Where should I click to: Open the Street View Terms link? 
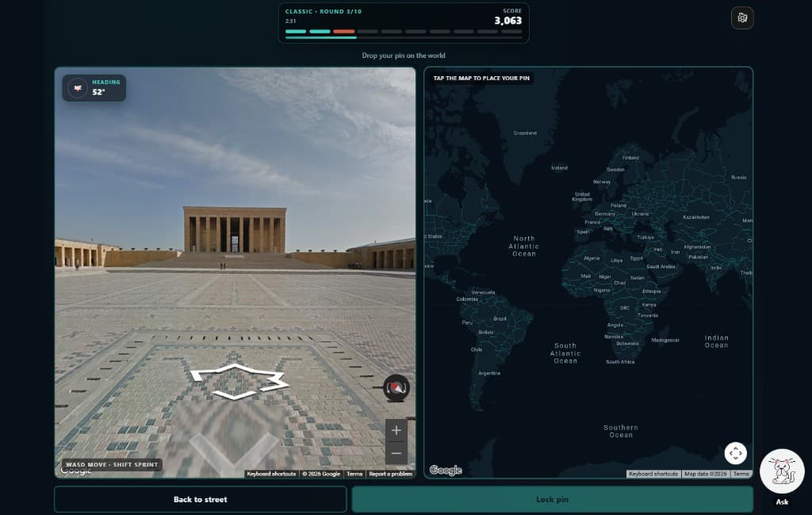[354, 474]
